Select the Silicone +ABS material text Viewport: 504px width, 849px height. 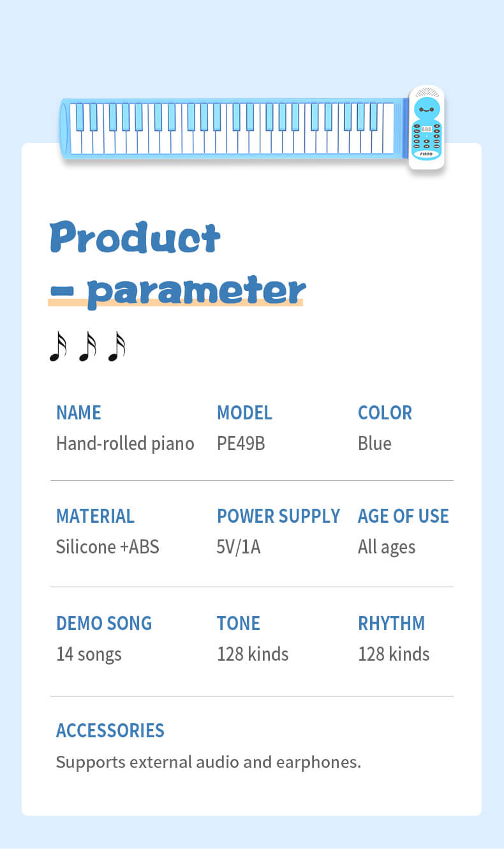pyautogui.click(x=108, y=546)
